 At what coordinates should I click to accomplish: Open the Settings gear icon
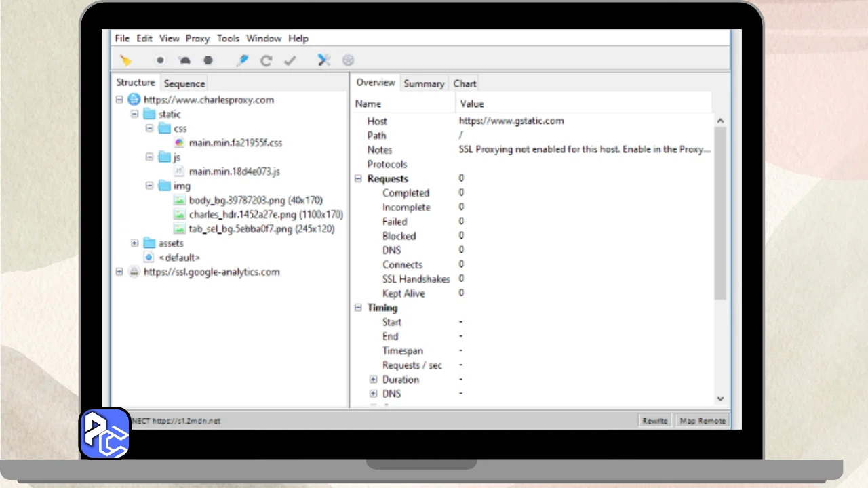coord(348,60)
